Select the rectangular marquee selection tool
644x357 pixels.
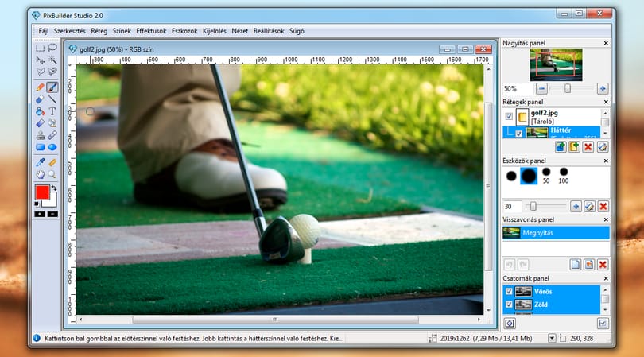(x=40, y=48)
